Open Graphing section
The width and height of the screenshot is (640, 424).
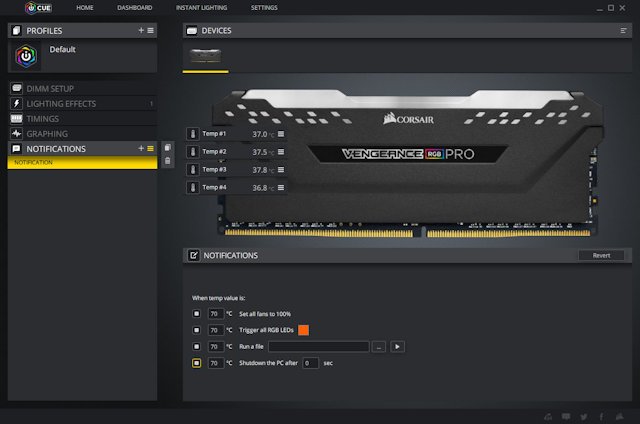coord(82,134)
